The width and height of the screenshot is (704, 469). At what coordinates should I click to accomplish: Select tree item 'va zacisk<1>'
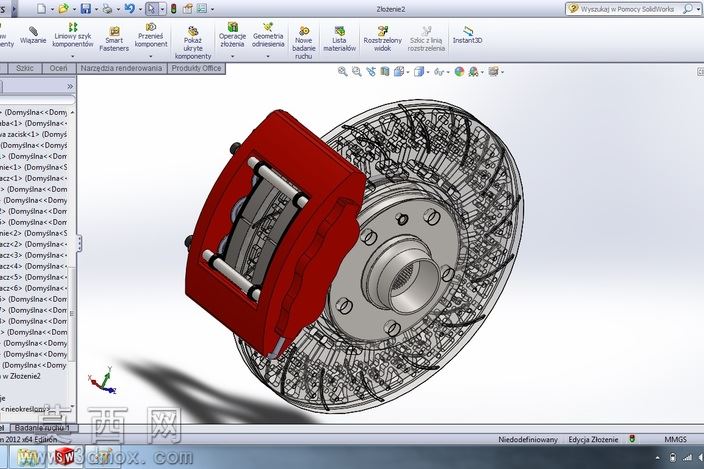[33, 134]
